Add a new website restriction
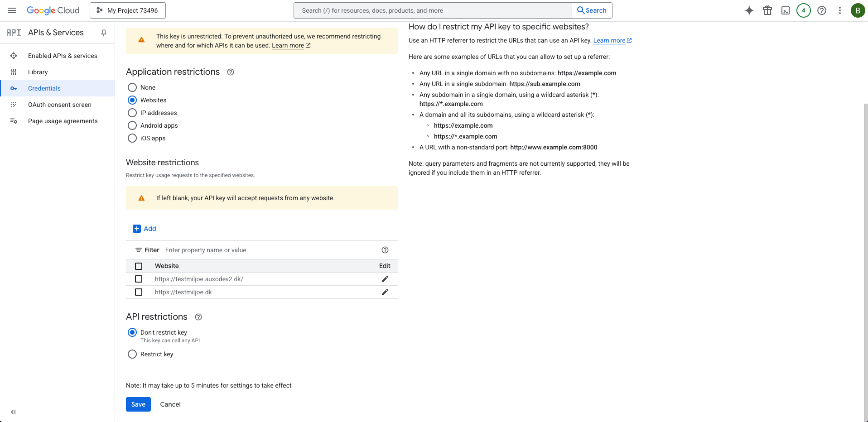Screen dimensions: 868x422 pyautogui.click(x=145, y=229)
